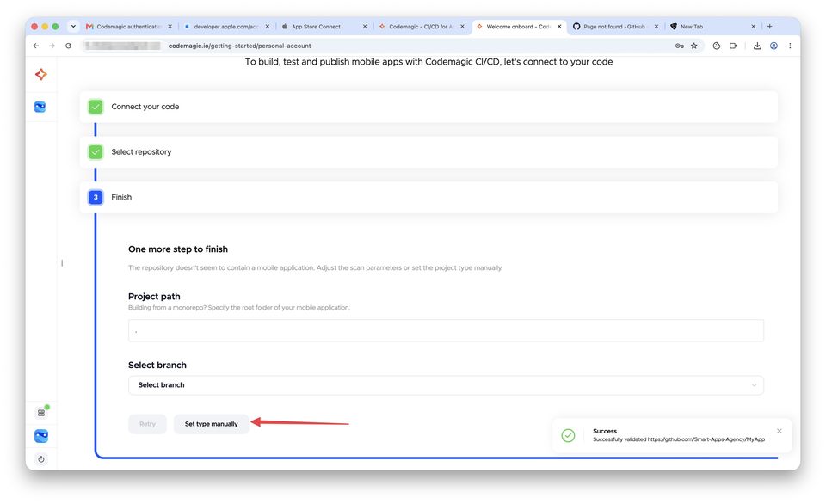
Task: Click the power logout icon in sidebar
Action: [x=41, y=459]
